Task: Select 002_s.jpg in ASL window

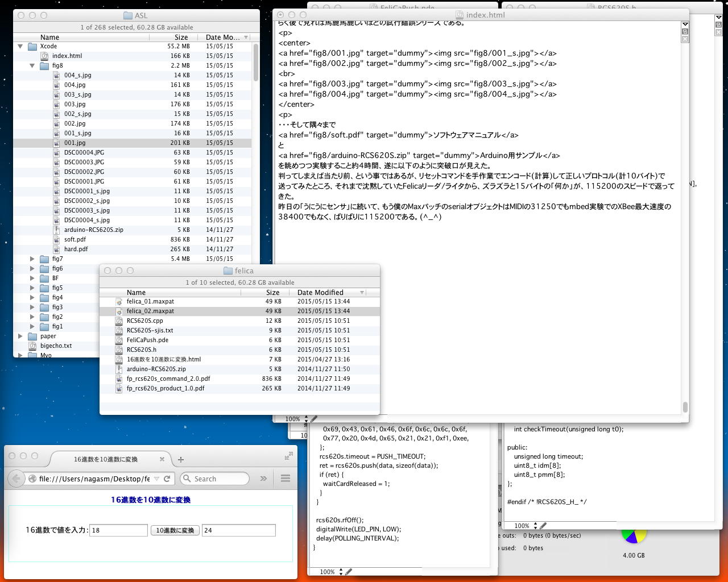Action: pos(133,114)
